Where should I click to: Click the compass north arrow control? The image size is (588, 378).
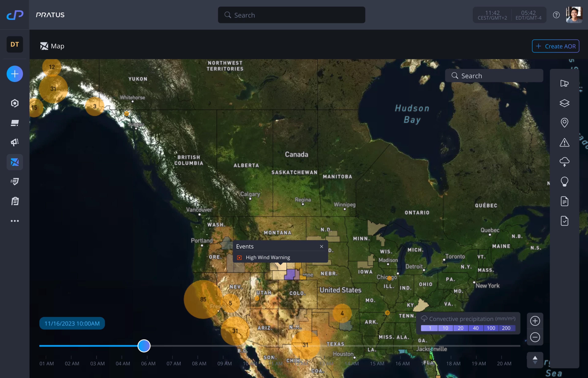(x=535, y=360)
